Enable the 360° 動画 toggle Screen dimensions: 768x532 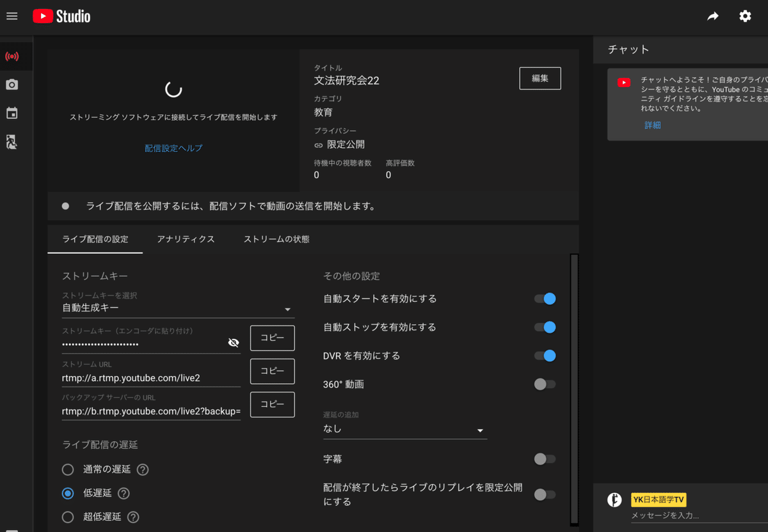tap(545, 384)
